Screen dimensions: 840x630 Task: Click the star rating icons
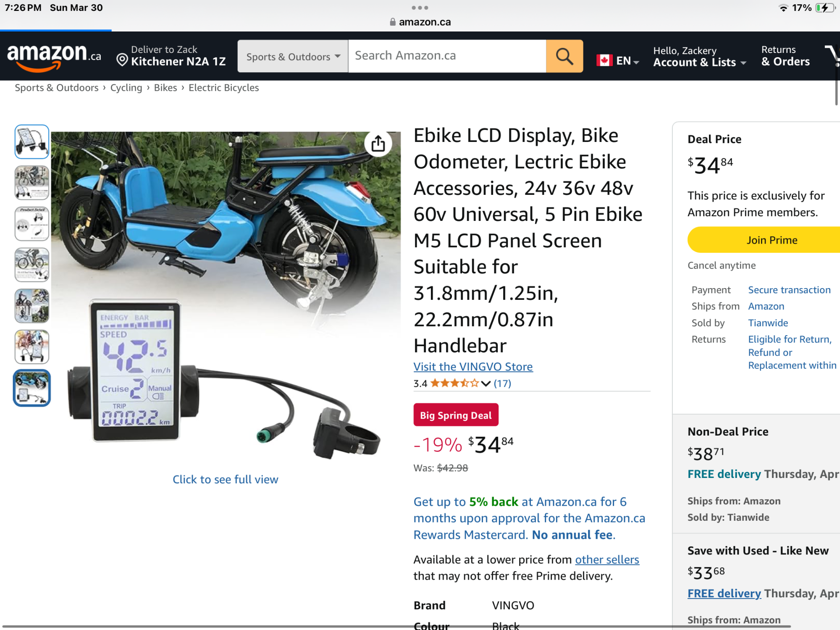454,383
